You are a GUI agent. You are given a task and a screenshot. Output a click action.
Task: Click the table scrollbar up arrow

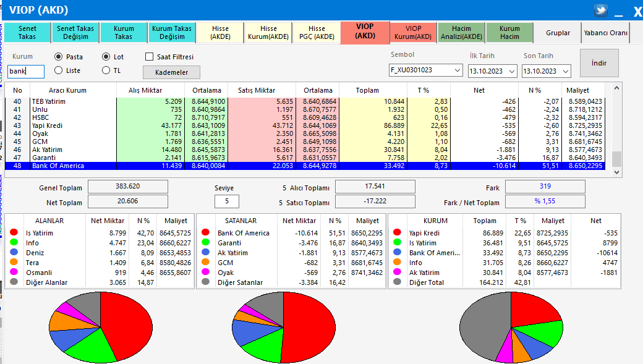point(616,88)
